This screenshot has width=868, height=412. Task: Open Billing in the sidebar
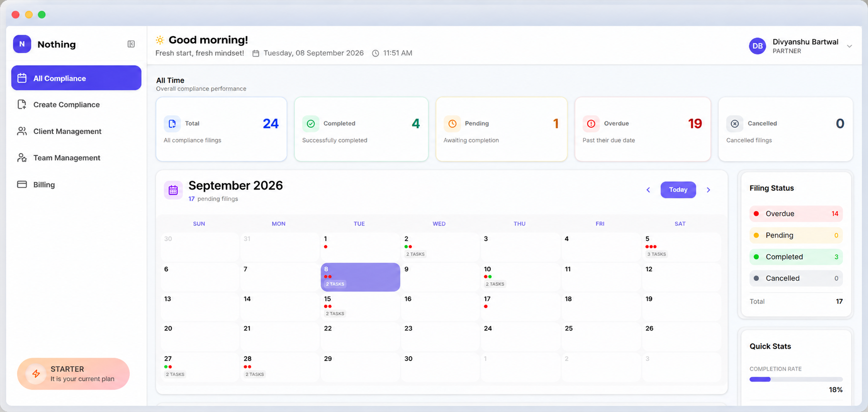[76, 185]
